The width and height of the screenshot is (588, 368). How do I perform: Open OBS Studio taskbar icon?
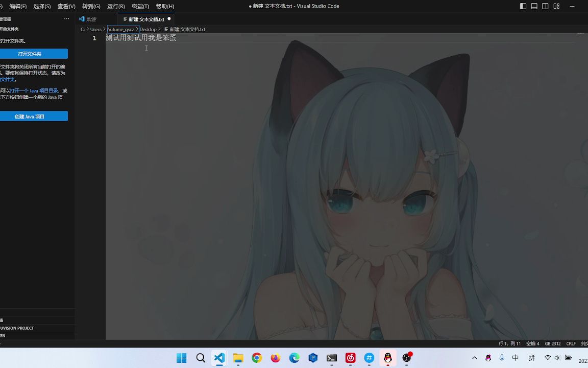tap(407, 358)
